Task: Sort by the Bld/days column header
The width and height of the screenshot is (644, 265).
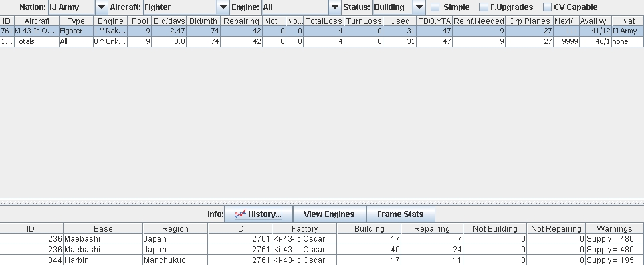Action: point(169,21)
